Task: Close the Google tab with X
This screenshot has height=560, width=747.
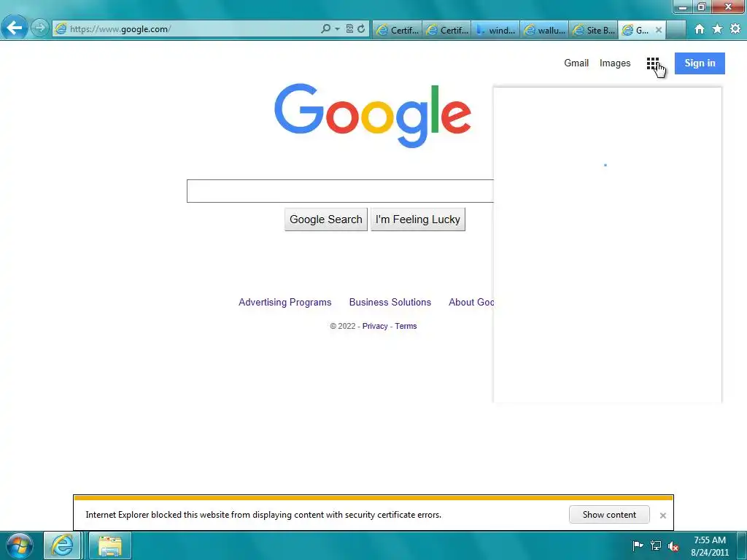Action: pyautogui.click(x=659, y=30)
